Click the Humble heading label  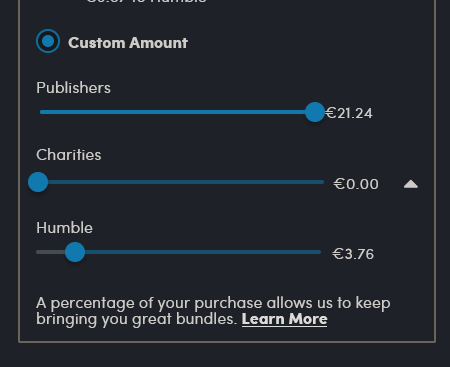tap(64, 228)
